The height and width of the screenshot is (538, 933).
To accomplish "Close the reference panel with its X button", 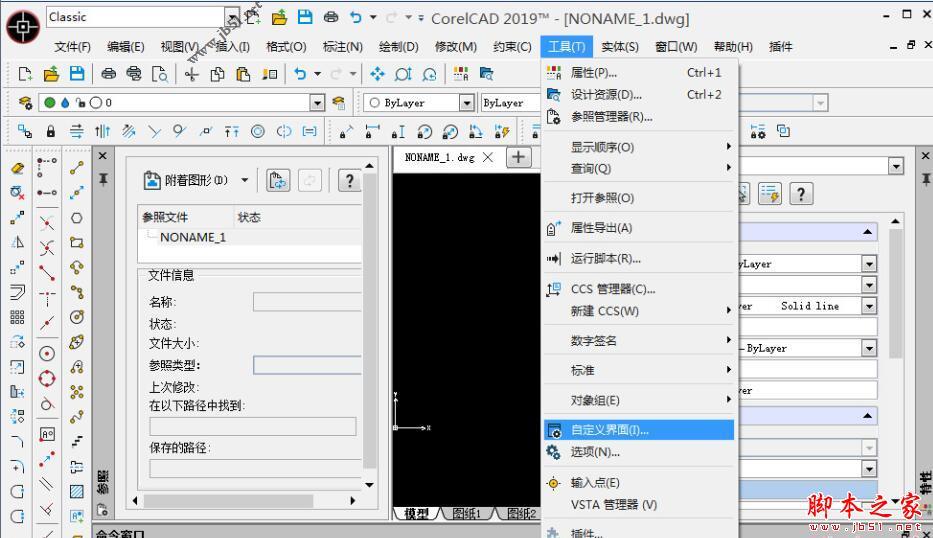I will coord(102,156).
